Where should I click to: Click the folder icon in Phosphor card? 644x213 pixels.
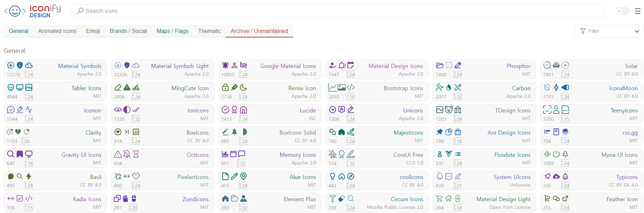[440, 65]
